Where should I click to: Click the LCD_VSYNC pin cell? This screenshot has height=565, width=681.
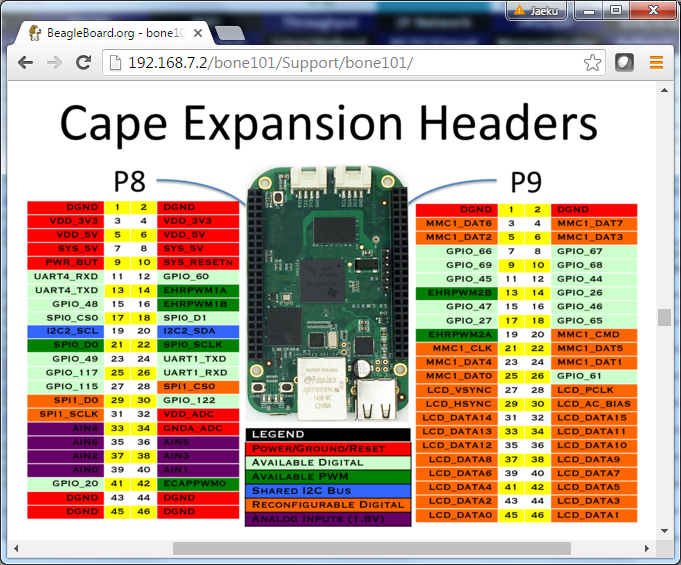pyautogui.click(x=456, y=390)
